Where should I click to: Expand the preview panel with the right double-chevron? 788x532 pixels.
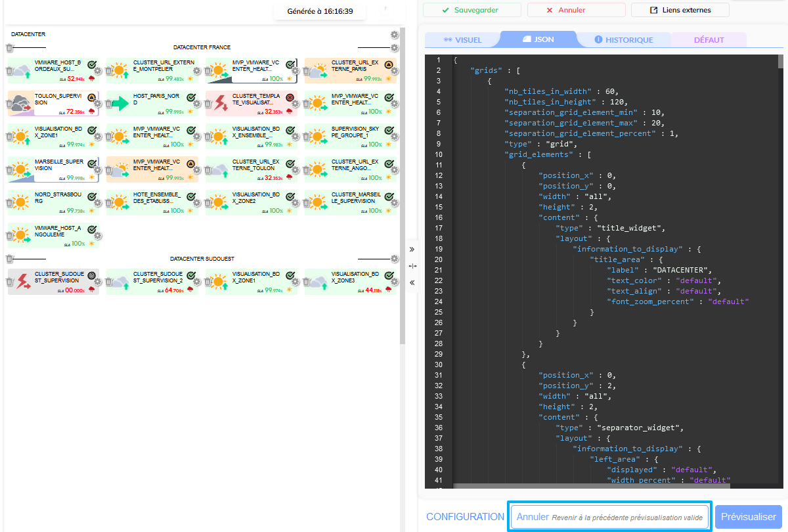tap(412, 250)
